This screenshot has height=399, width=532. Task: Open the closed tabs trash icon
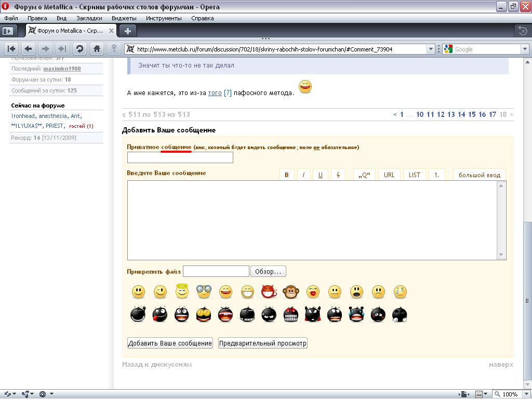click(x=522, y=31)
